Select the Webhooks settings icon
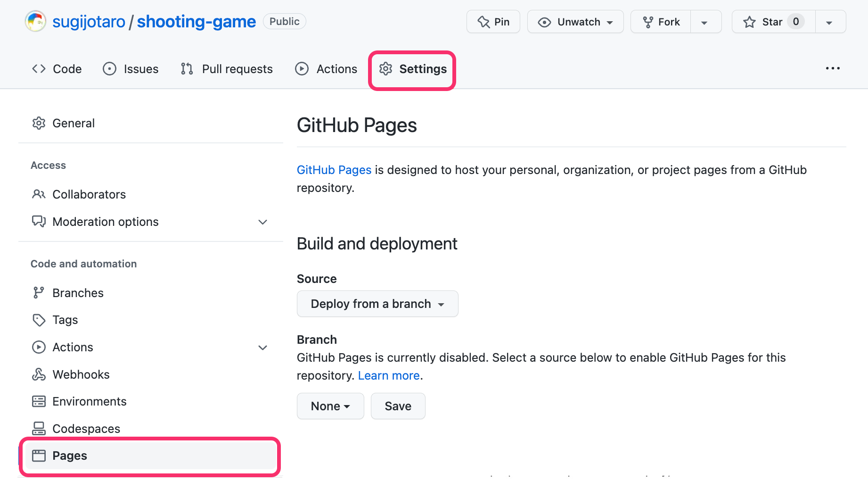The image size is (868, 489). 39,374
